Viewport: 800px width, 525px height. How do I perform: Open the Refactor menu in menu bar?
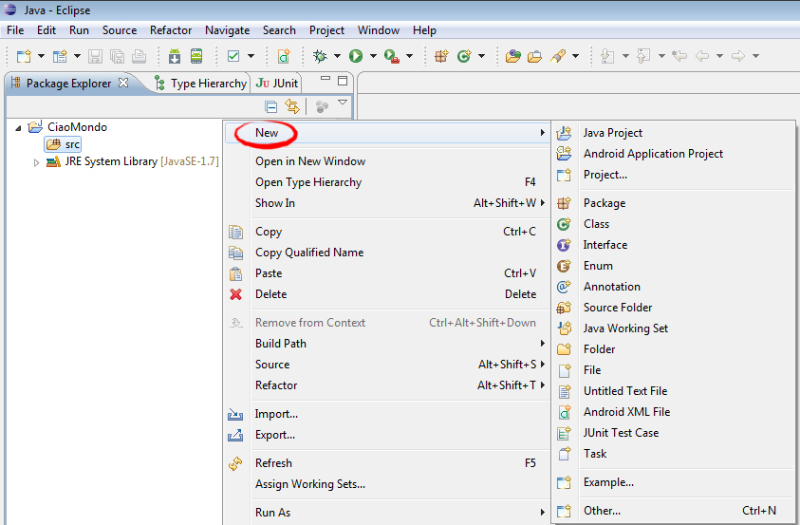coord(171,31)
